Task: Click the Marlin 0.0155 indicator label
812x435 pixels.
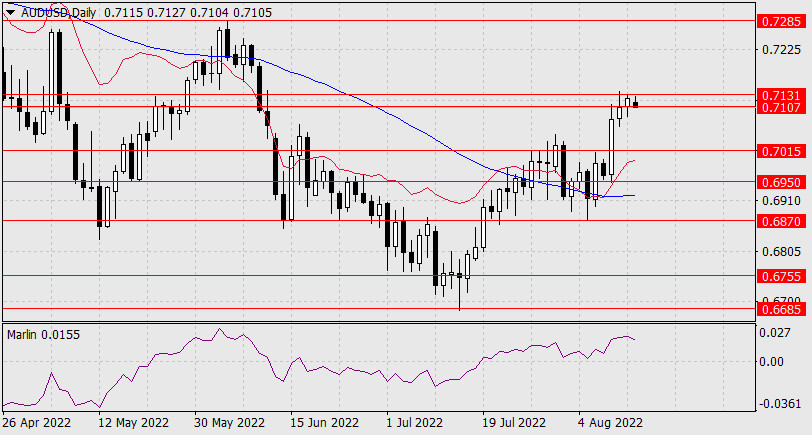Action: [x=42, y=332]
